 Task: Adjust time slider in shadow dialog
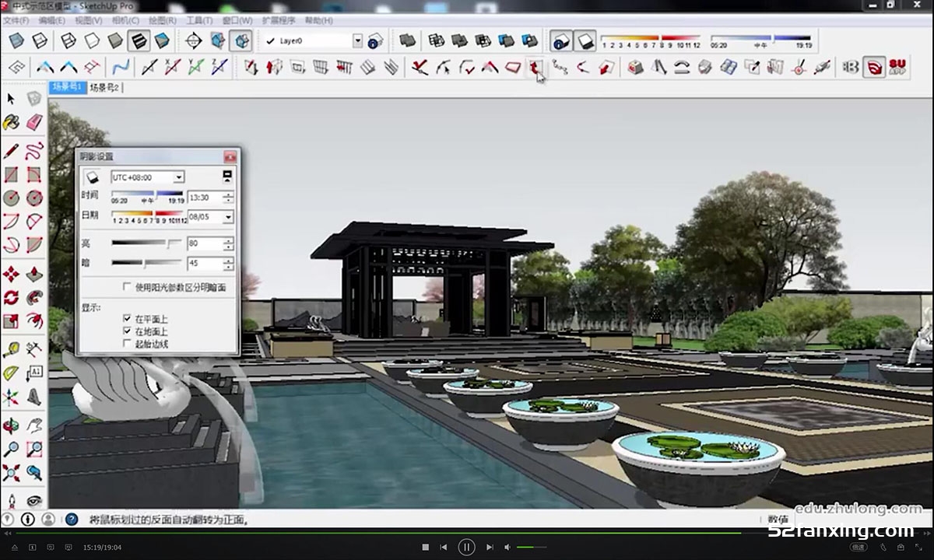point(147,194)
